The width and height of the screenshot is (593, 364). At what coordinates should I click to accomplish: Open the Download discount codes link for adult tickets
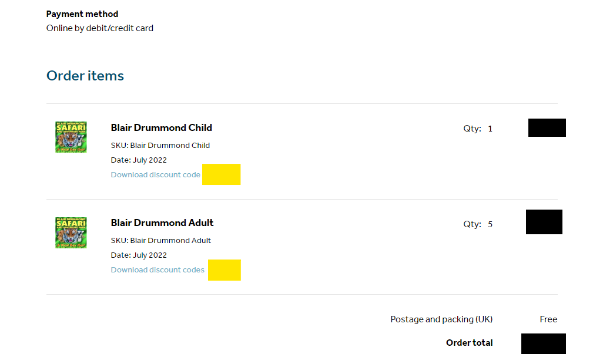(x=158, y=269)
